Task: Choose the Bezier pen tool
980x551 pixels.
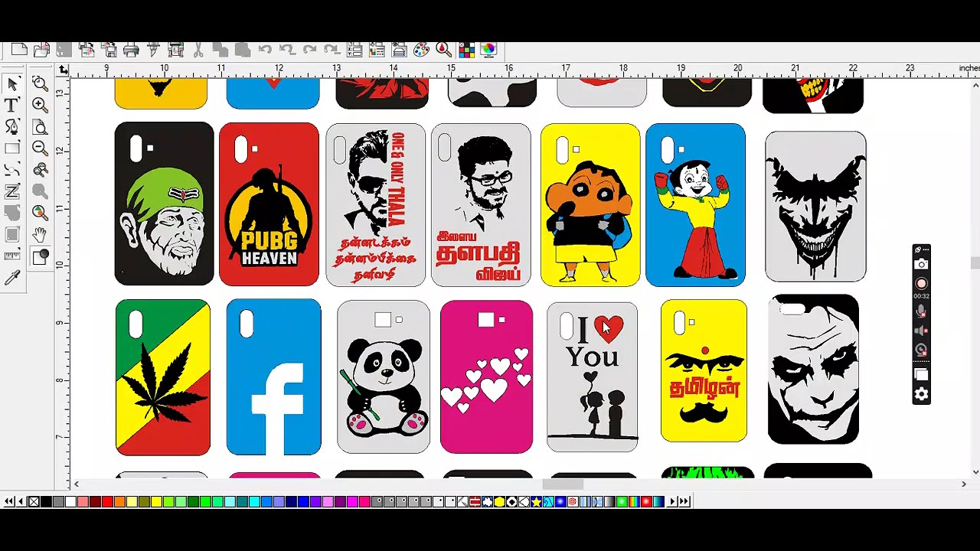Action: pyautogui.click(x=12, y=126)
